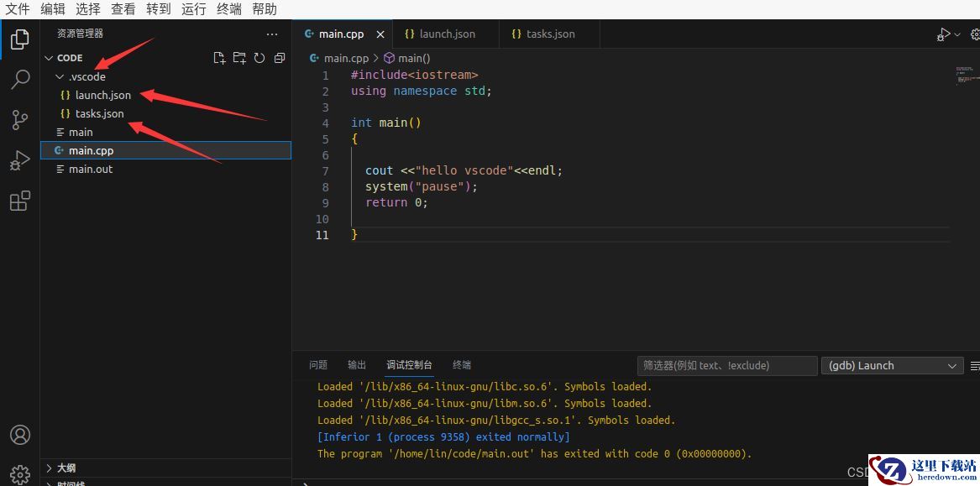Switch to the tasks.json editor tab

click(549, 34)
